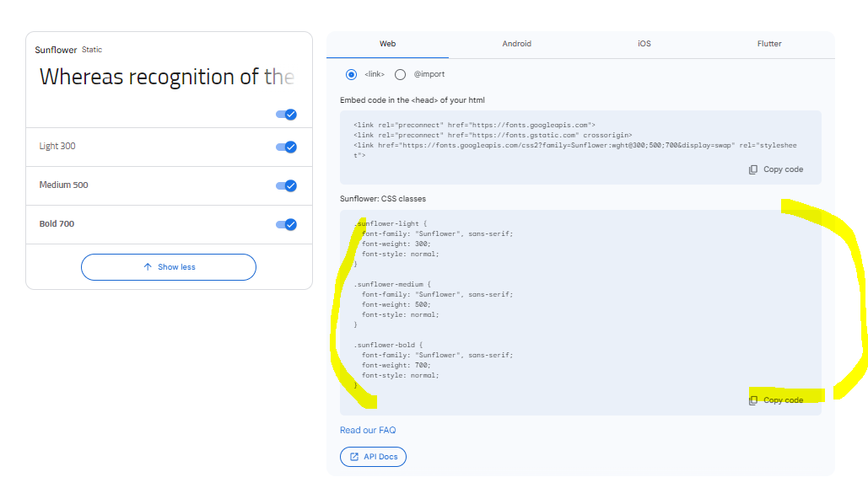Viewport: 868px width, 488px height.
Task: Click the .sunflower-light CSS class line
Action: click(x=391, y=223)
